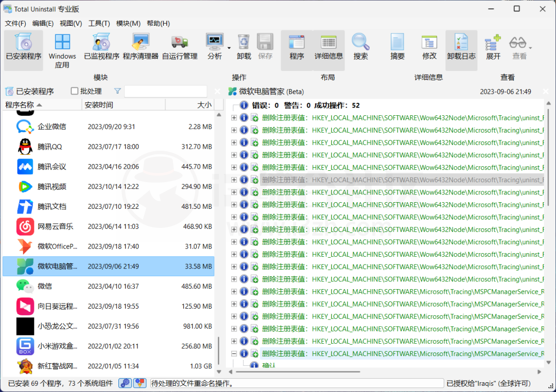Focus the program filter input field
Screen dimensions: 556x392
coord(166,92)
